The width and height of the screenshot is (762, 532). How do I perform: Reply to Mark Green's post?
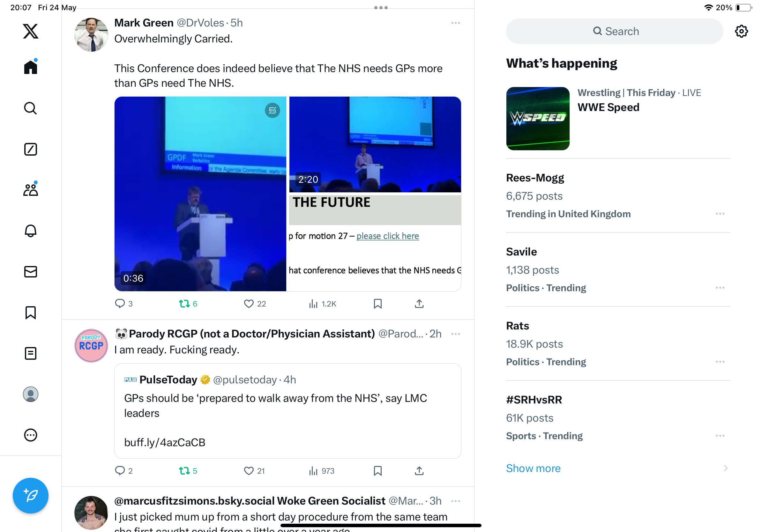pos(123,304)
